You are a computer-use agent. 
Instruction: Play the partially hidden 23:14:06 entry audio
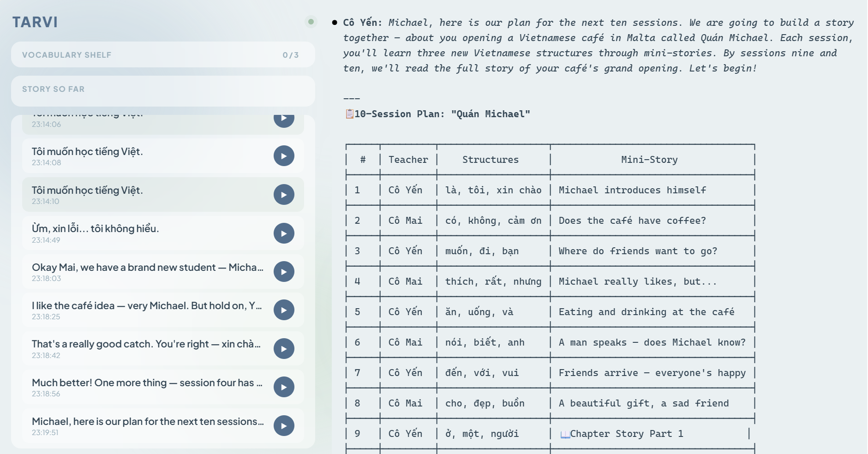click(284, 119)
